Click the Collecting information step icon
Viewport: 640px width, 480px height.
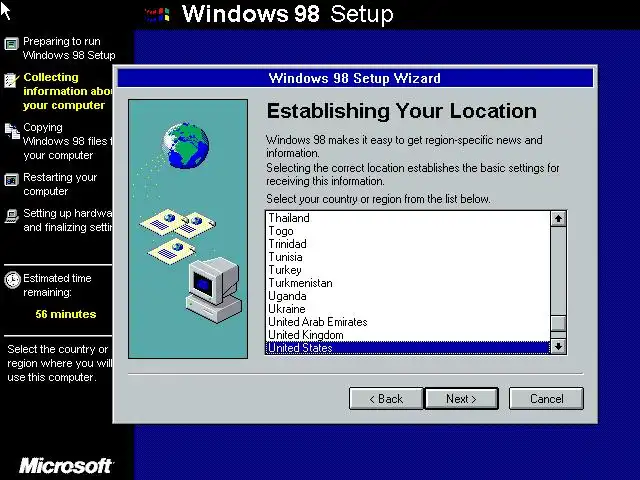11,80
